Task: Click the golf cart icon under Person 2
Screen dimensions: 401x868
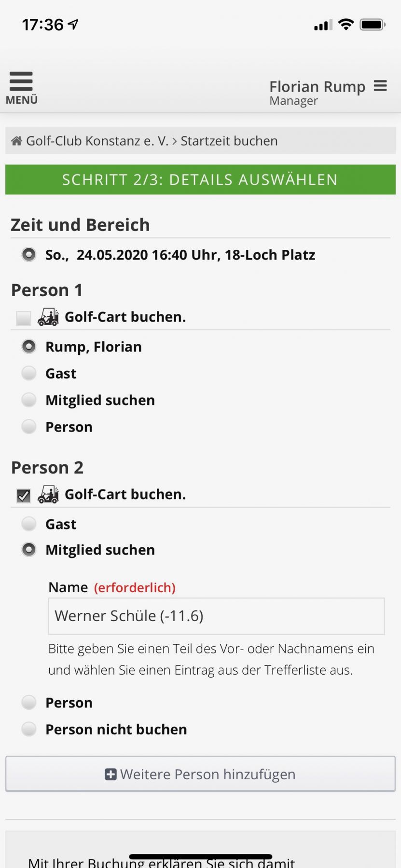Action: point(48,494)
